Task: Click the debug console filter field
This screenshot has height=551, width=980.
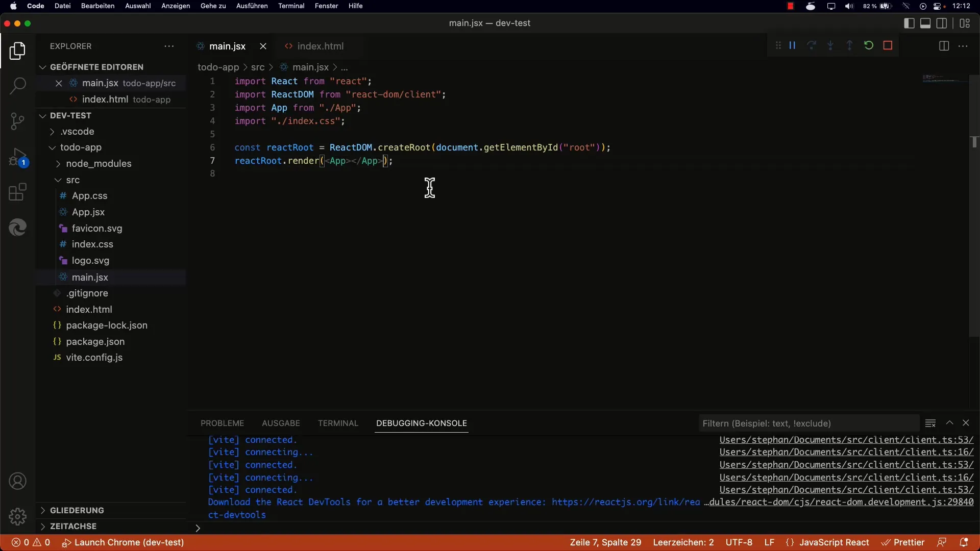Action: pyautogui.click(x=809, y=423)
